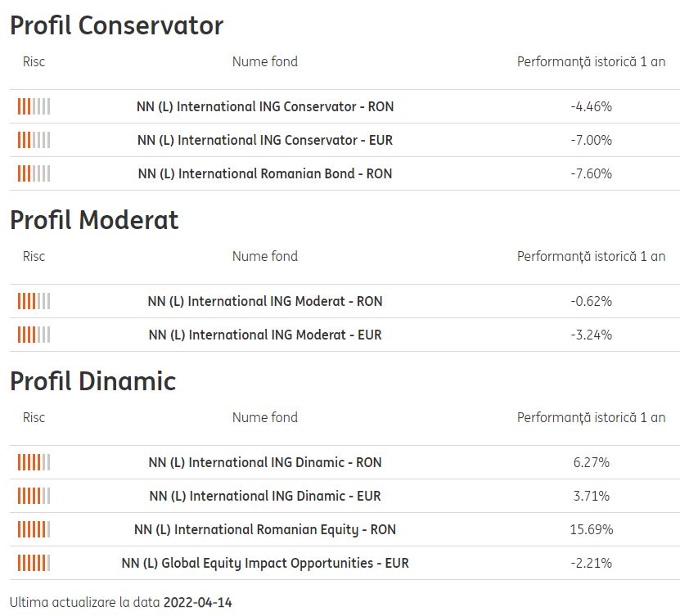The width and height of the screenshot is (680, 616).
Task: Click risk bars of ING Moderat RON
Action: pyautogui.click(x=34, y=301)
